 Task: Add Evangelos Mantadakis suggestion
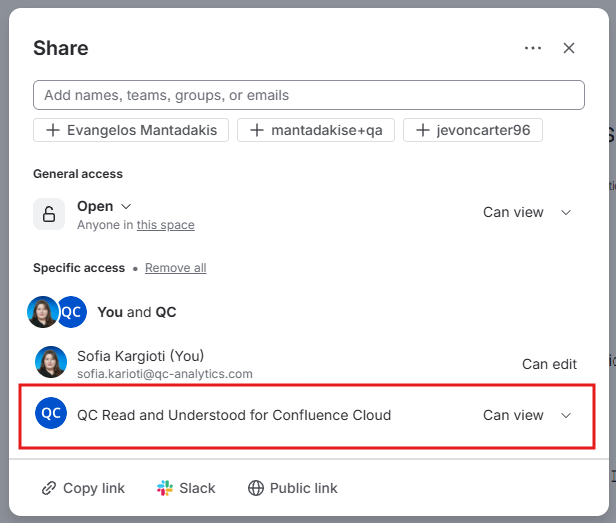coord(131,130)
